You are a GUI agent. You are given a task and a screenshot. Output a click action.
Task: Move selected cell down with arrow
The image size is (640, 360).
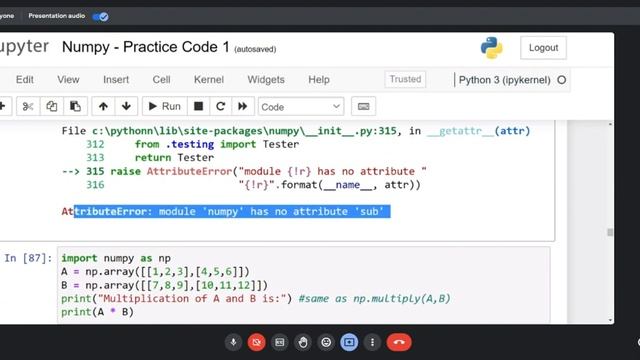(126, 107)
